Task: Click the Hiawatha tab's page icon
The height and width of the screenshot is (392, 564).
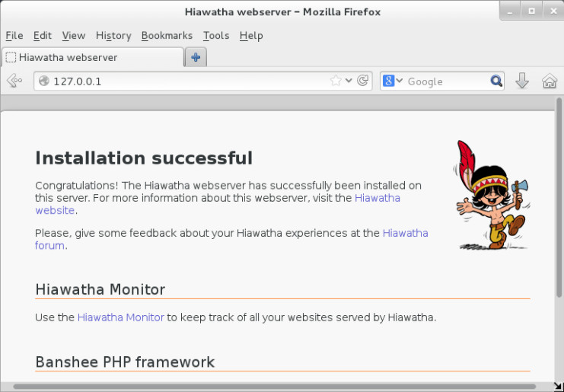Action: pos(11,57)
